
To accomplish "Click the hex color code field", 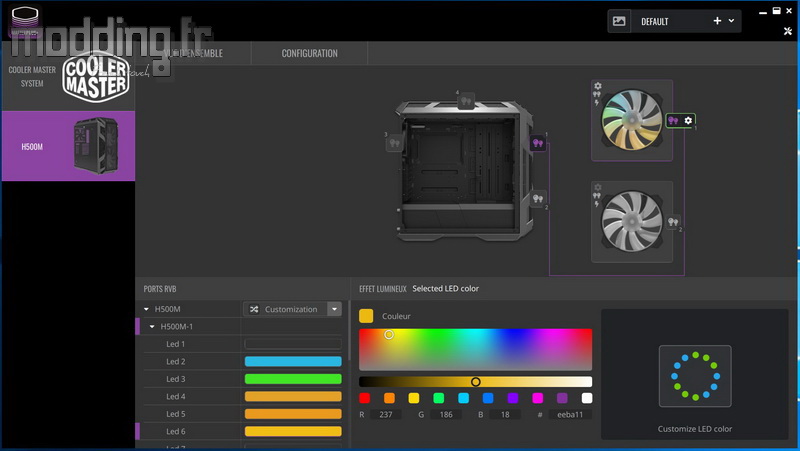I will (x=570, y=414).
